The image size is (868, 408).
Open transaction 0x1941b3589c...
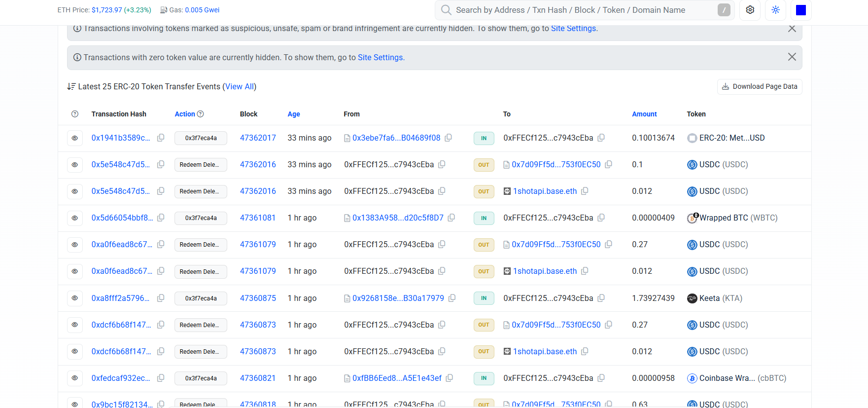pos(121,138)
